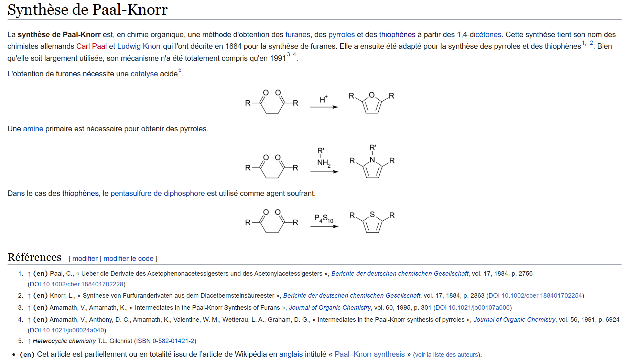Open the amine link
Viewport: 626px width, 364px height.
33,129
